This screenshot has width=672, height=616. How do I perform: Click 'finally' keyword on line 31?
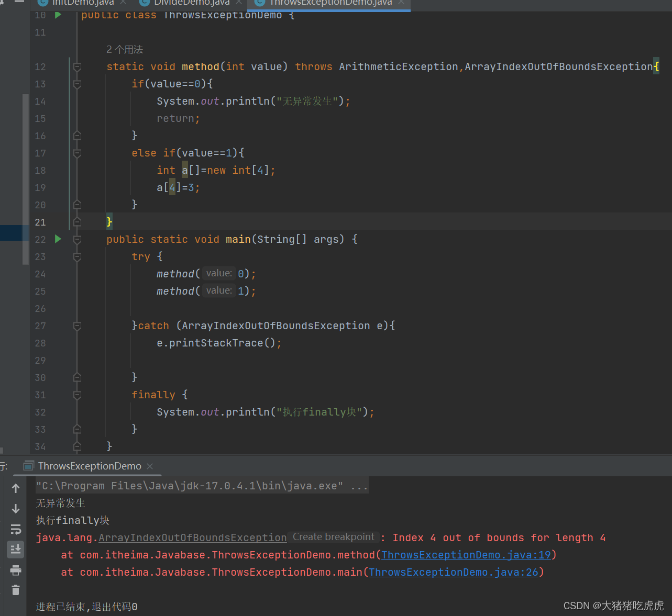153,395
